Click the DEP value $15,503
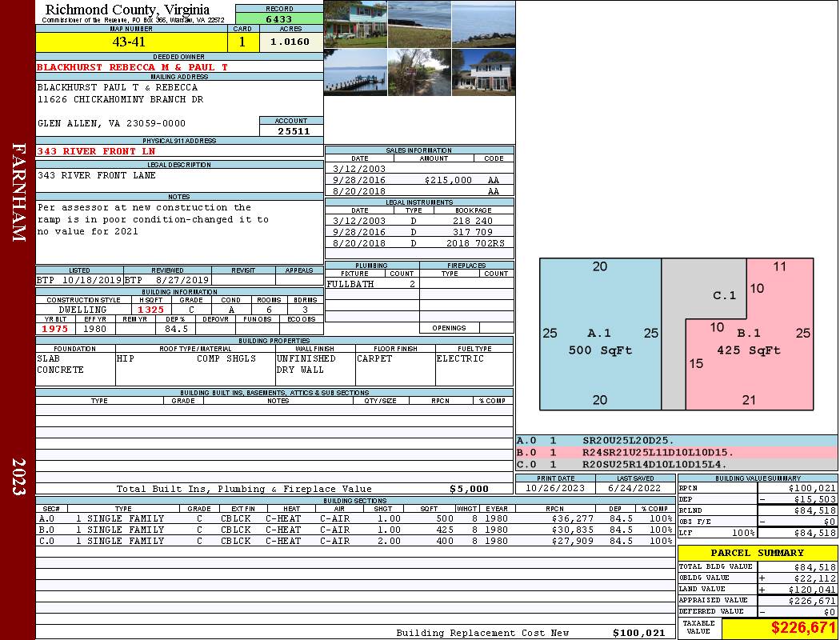Viewport: 840px width, 640px height. pos(814,499)
